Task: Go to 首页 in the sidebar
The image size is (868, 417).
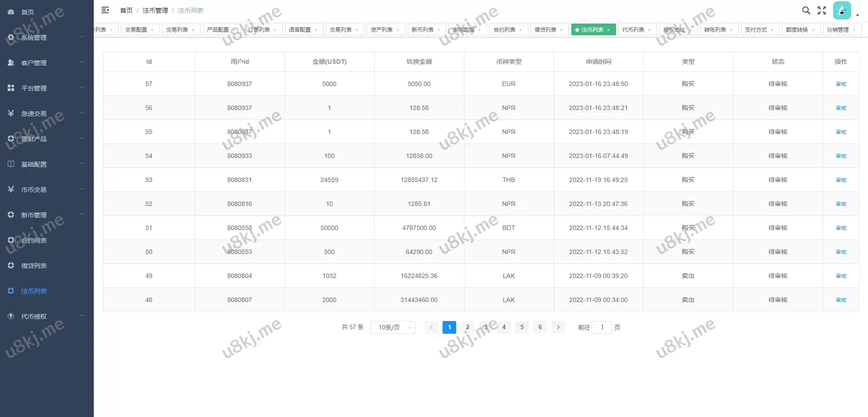Action: (x=28, y=12)
